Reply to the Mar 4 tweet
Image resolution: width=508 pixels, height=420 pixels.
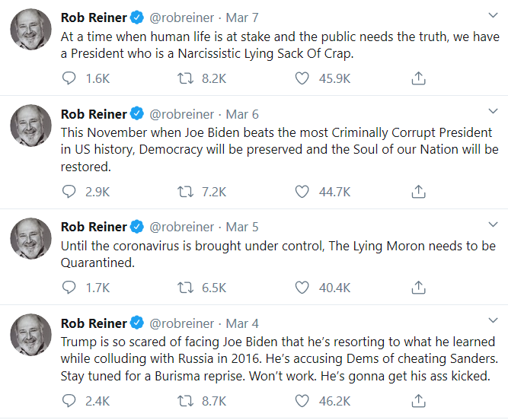(x=69, y=401)
